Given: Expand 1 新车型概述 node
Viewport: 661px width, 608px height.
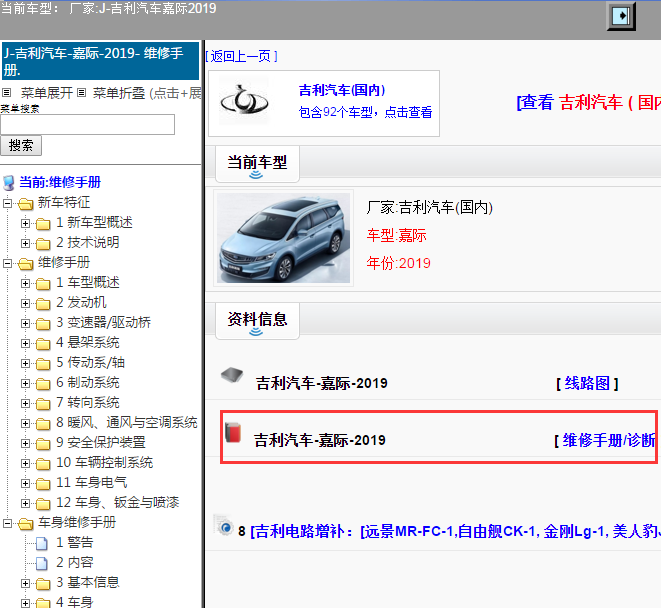Looking at the screenshot, I should pyautogui.click(x=25, y=223).
